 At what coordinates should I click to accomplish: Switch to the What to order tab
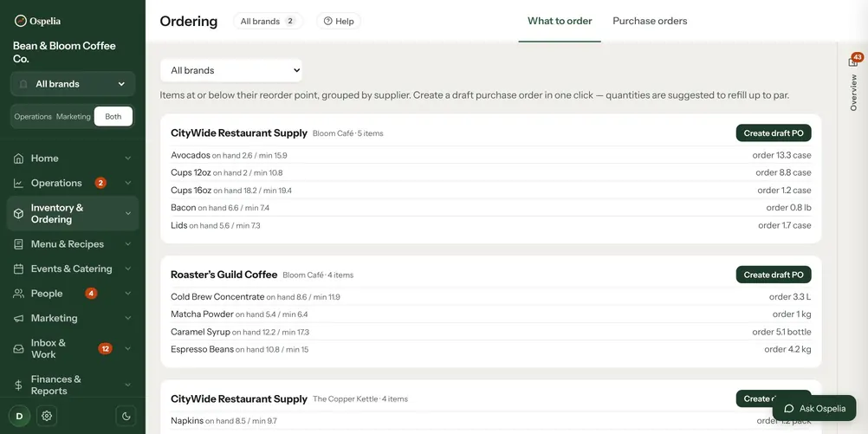560,21
